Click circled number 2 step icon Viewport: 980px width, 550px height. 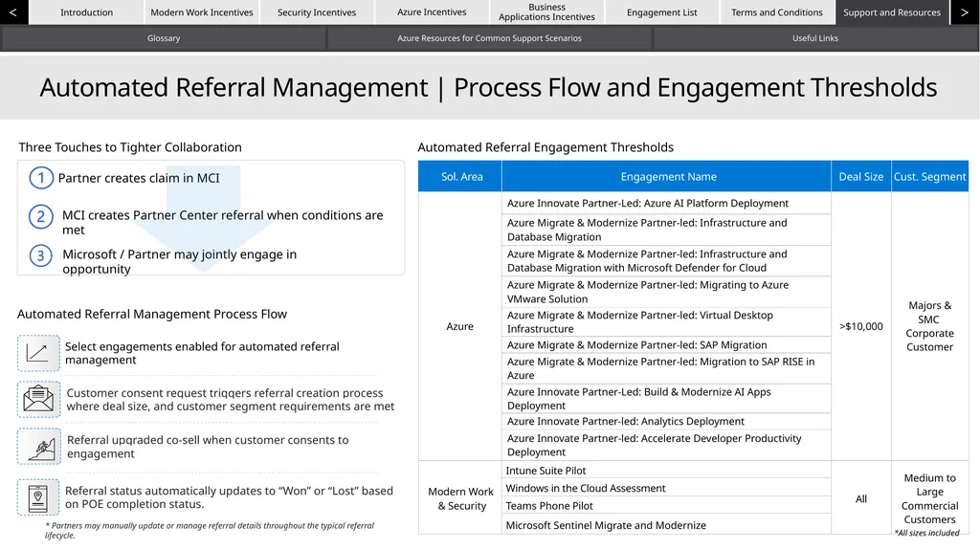(x=41, y=217)
